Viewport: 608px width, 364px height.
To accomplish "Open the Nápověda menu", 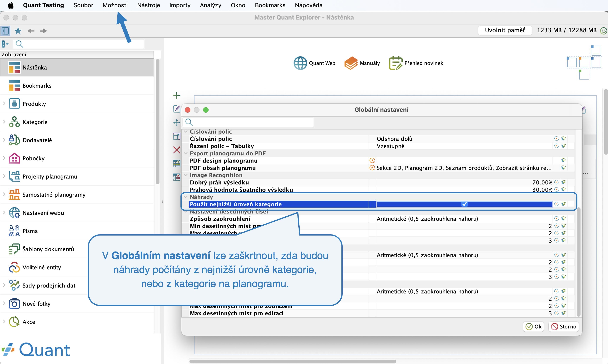I will [x=309, y=5].
